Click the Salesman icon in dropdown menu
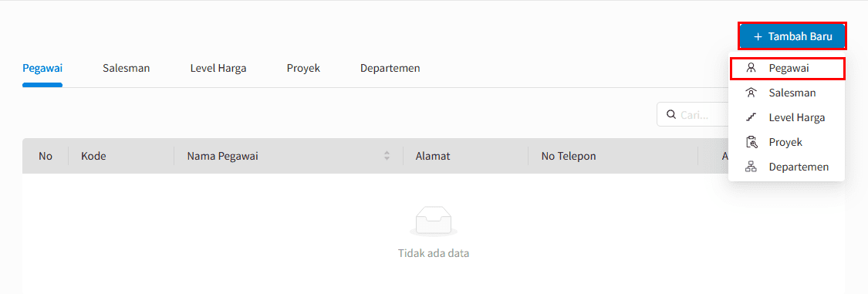 pos(751,93)
